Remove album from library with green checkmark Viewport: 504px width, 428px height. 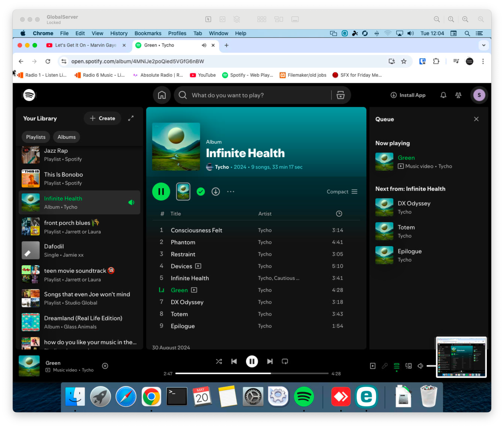[200, 192]
